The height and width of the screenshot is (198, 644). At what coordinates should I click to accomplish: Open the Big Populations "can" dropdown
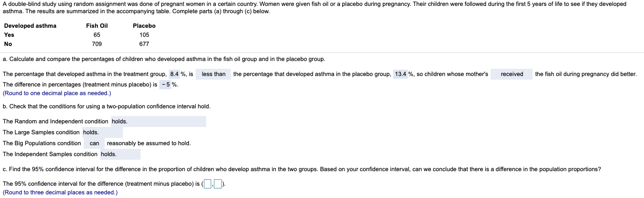pos(94,143)
